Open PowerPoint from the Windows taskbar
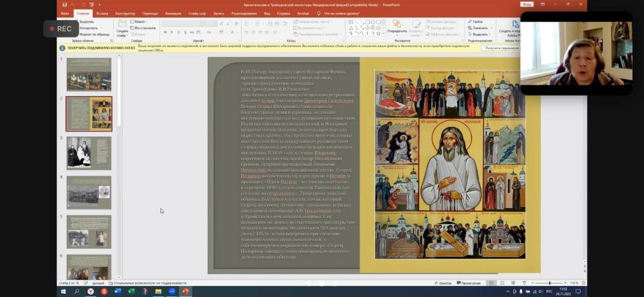The image size is (644, 297). point(185,291)
